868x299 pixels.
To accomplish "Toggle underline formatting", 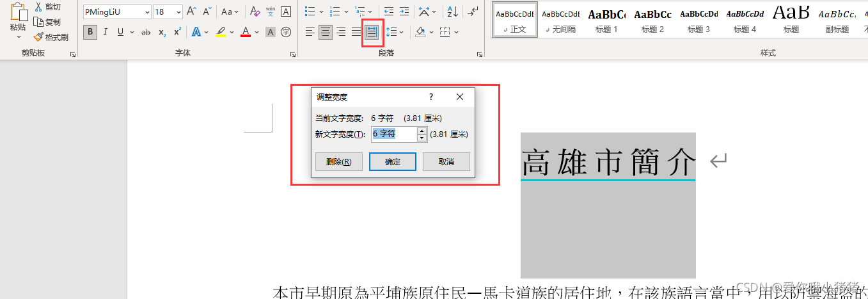I will (120, 32).
